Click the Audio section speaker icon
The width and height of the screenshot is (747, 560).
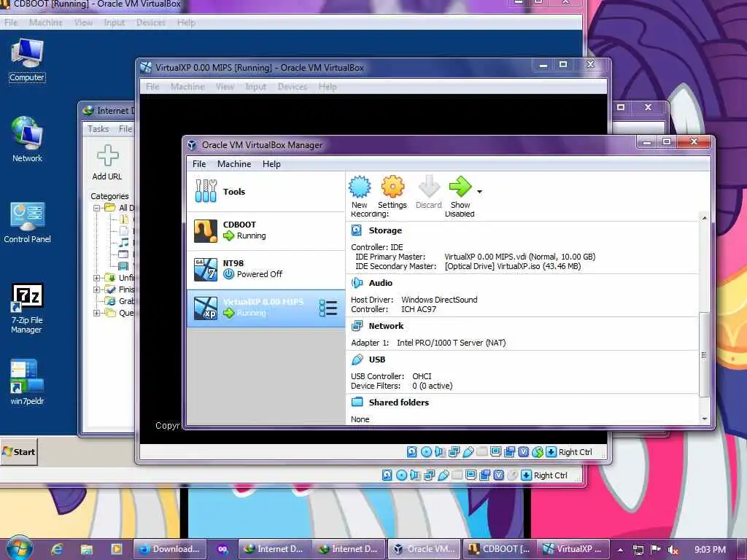356,283
